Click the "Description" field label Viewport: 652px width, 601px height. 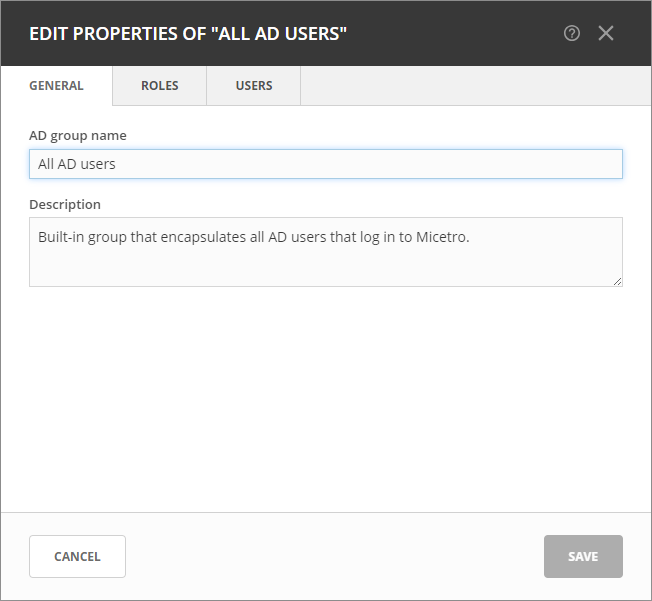tap(65, 205)
